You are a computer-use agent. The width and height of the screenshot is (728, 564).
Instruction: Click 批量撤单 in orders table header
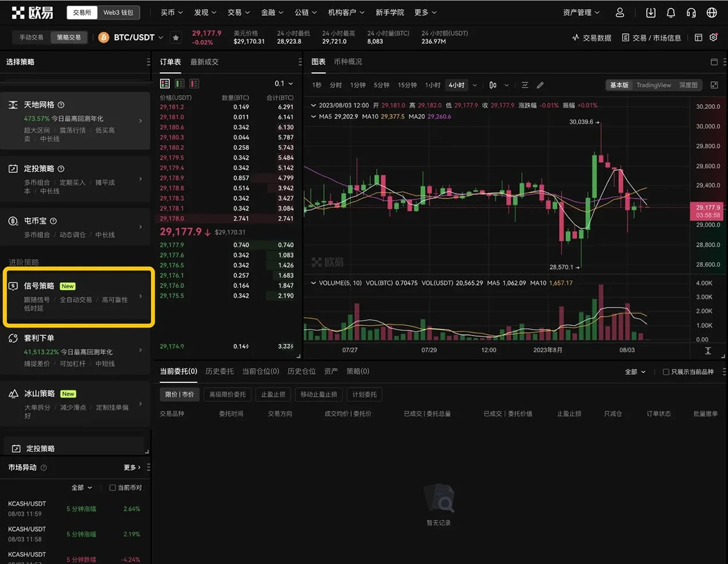(x=706, y=413)
